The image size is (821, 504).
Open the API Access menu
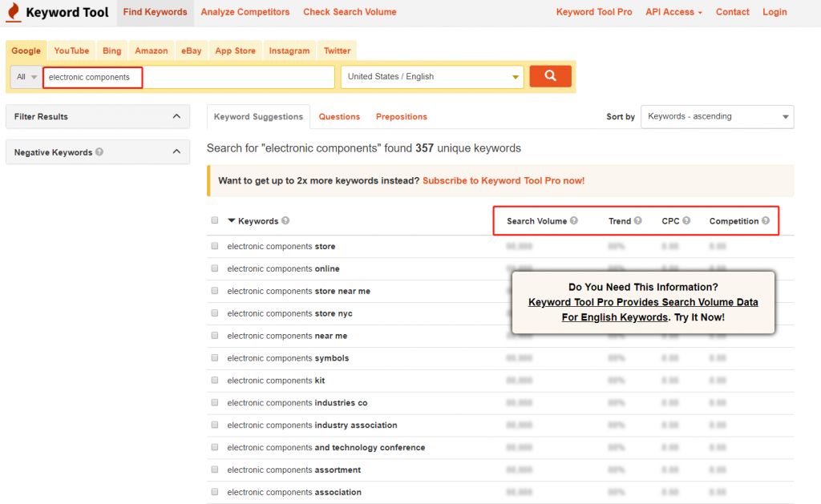click(x=673, y=12)
